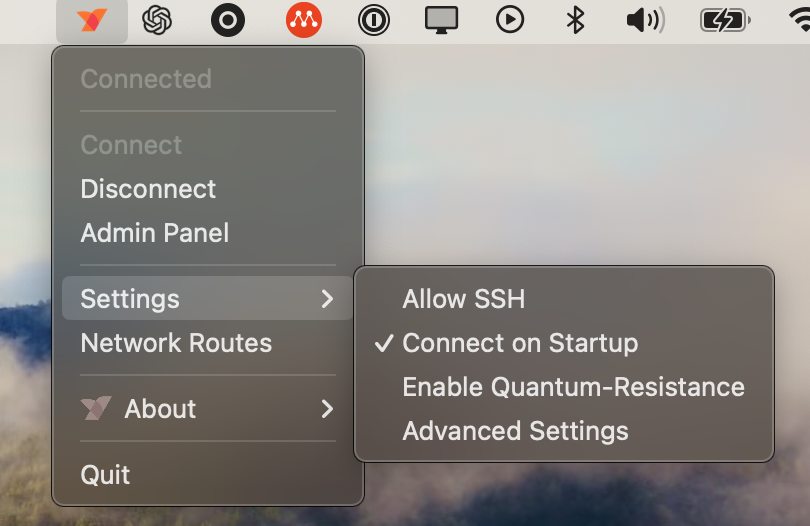
Task: Expand the About submenu arrow
Action: click(327, 409)
